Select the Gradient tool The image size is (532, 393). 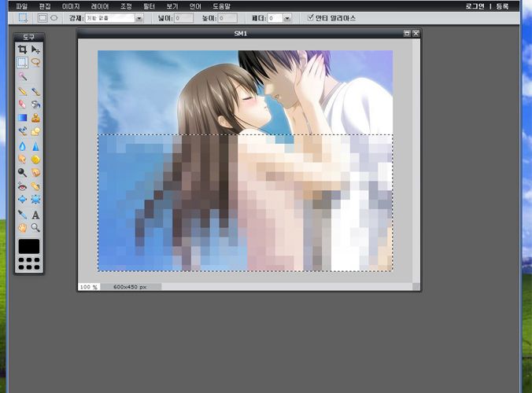(x=22, y=118)
